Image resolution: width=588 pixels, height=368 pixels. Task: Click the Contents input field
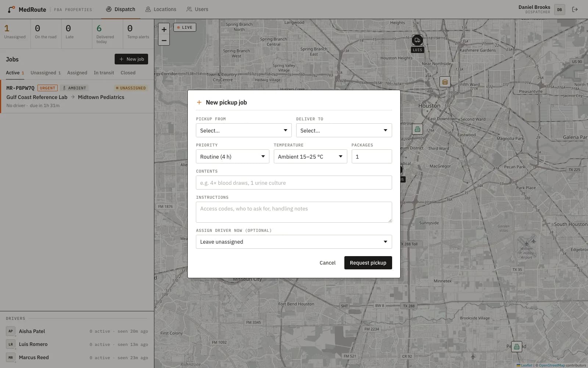click(294, 183)
